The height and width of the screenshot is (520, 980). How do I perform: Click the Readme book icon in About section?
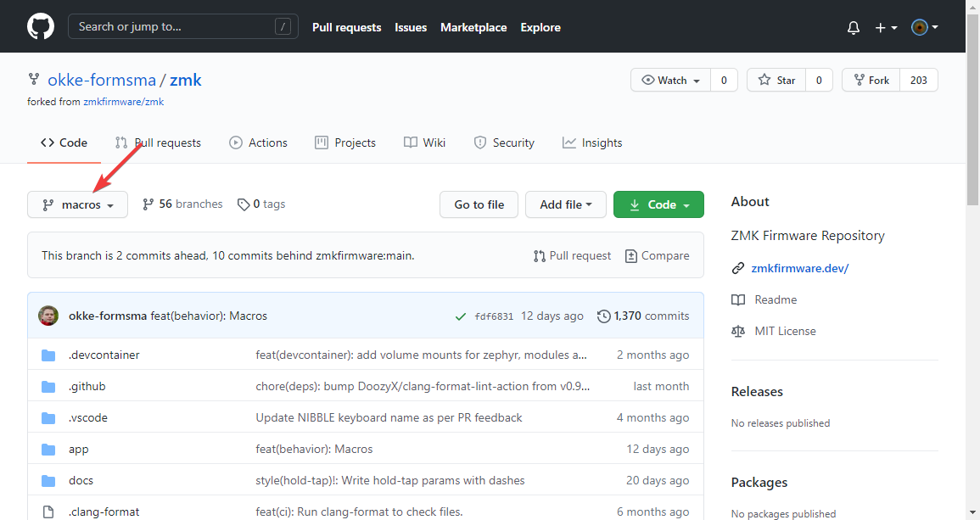737,299
